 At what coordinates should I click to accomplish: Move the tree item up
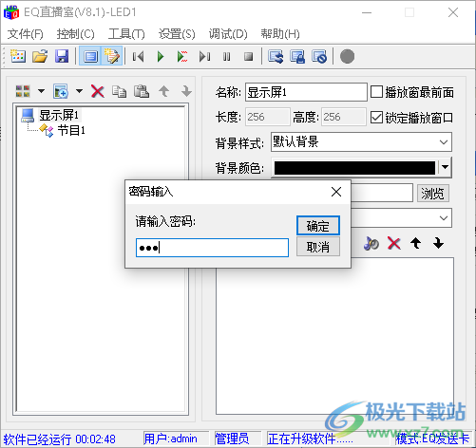click(163, 91)
